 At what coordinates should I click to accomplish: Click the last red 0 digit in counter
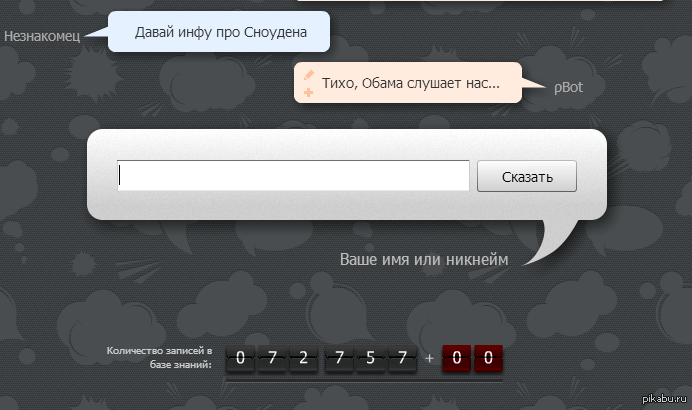tap(488, 357)
